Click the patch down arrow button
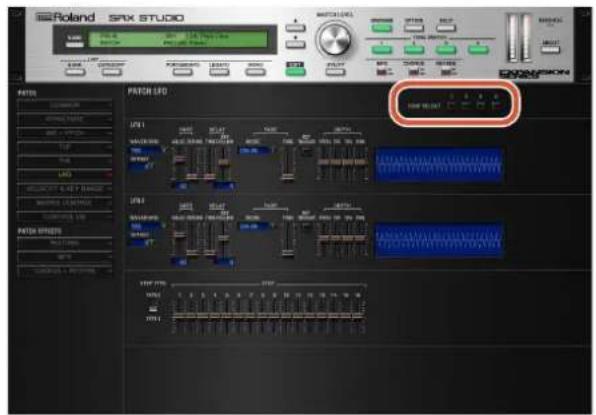This screenshot has width=596, height=415. click(295, 44)
